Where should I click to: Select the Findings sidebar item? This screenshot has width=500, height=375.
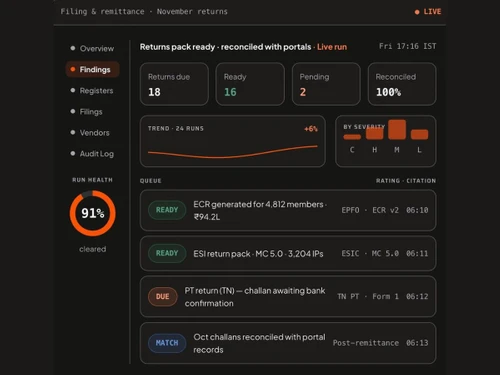(92, 69)
